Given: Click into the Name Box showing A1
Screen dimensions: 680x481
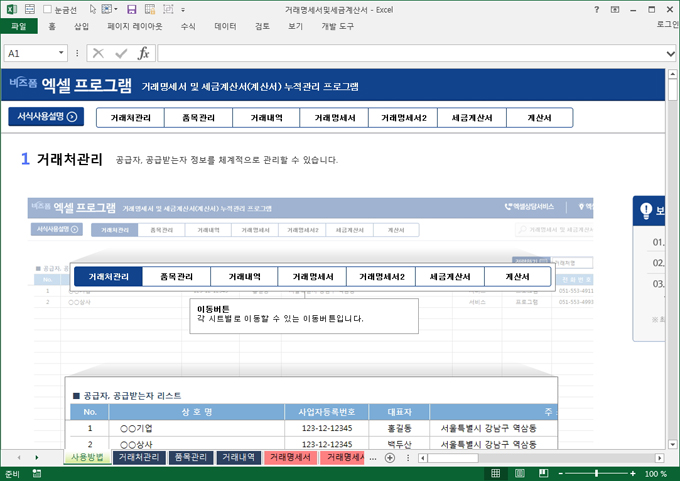Looking at the screenshot, I should (x=30, y=53).
